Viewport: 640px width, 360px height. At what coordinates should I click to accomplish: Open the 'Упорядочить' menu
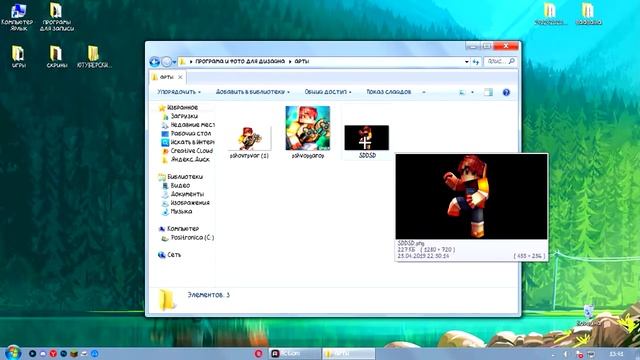(179, 92)
